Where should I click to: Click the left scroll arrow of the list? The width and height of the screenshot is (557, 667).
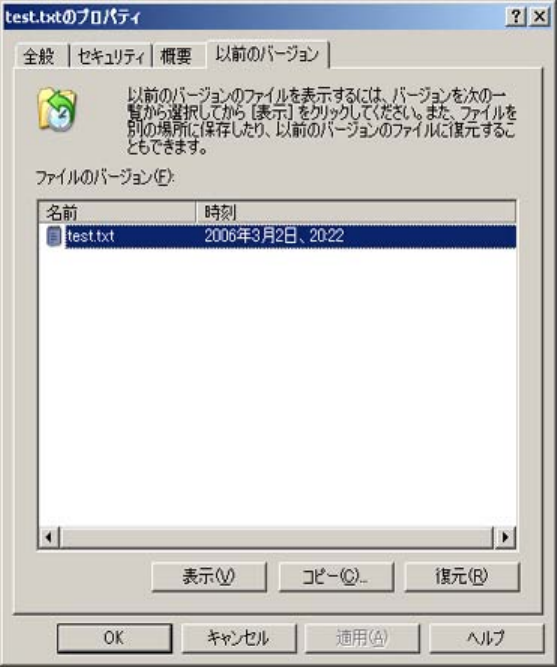49,537
